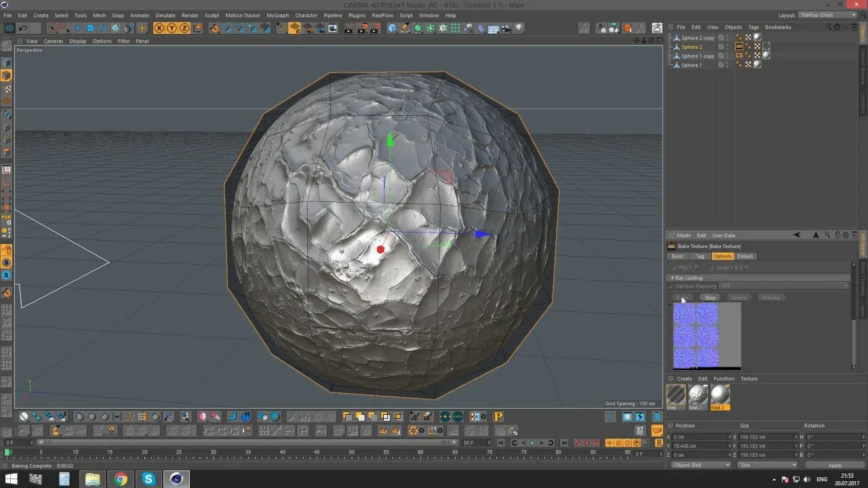Select Model mode in left toolbar
Image resolution: width=868 pixels, height=488 pixels.
tap(6, 75)
